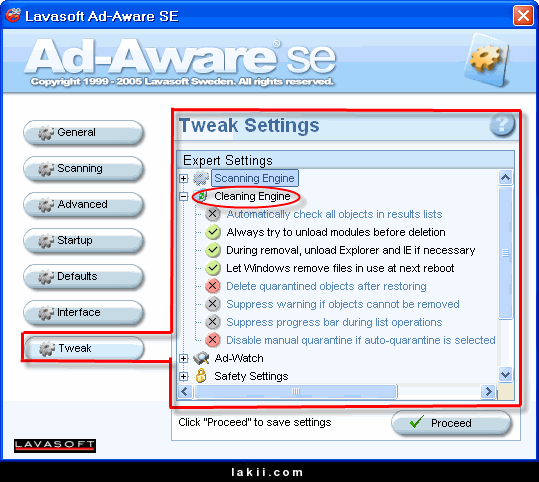The image size is (539, 482).
Task: Open the Scanning settings section
Action: [83, 168]
